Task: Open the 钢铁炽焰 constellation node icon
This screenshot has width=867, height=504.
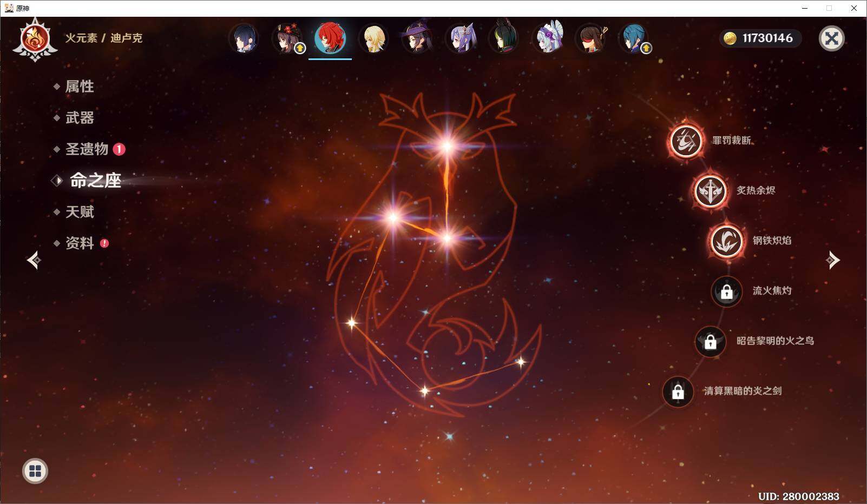Action: pos(726,241)
